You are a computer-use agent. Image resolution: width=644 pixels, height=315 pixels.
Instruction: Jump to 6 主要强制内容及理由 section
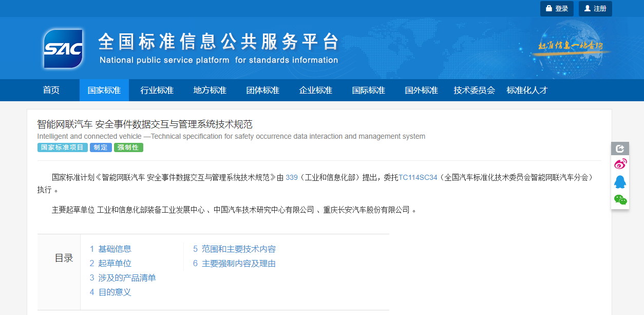point(234,264)
